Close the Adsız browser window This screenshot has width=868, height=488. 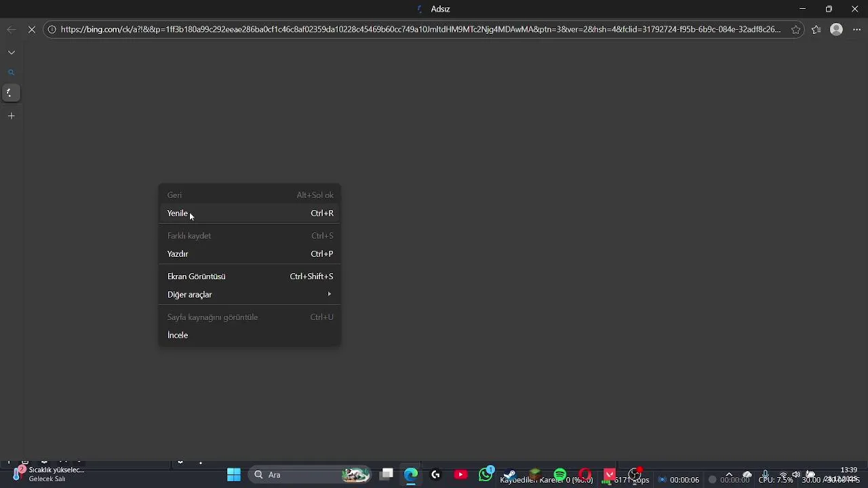854,9
